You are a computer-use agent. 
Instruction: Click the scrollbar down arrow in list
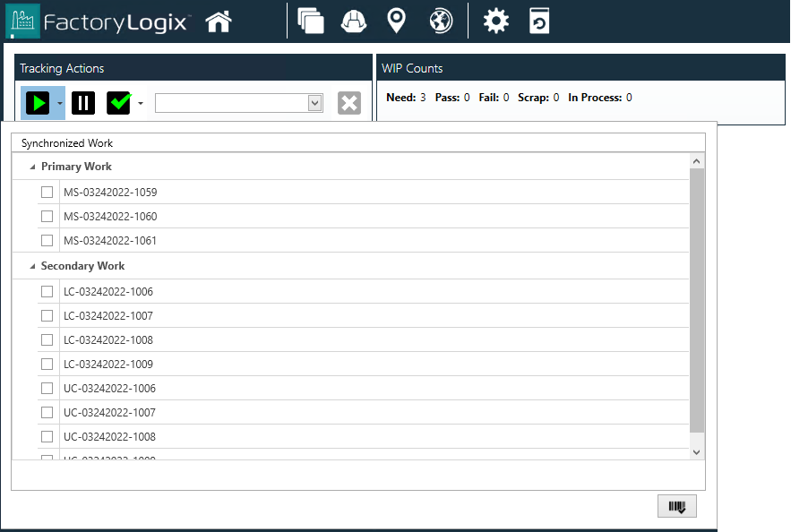tap(697, 452)
